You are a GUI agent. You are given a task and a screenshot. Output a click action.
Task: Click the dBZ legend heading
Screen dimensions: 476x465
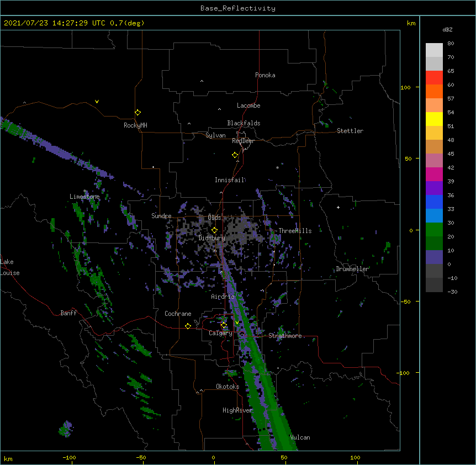[447, 29]
